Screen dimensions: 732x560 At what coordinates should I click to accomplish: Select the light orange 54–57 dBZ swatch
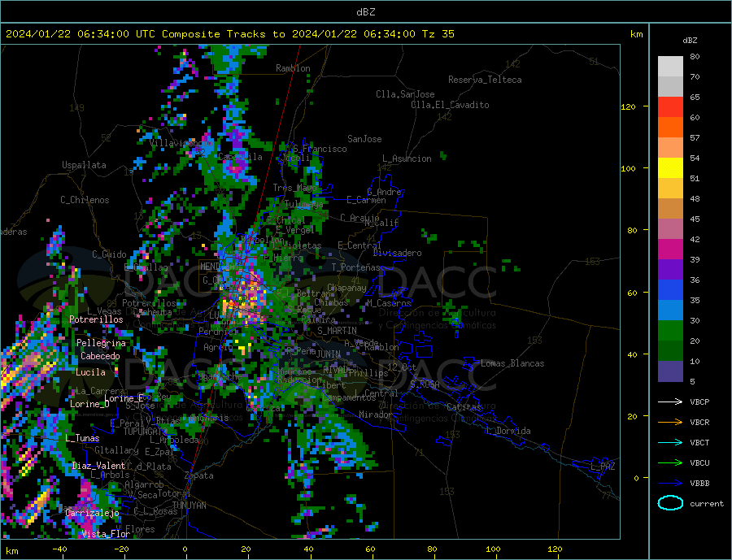click(x=670, y=147)
